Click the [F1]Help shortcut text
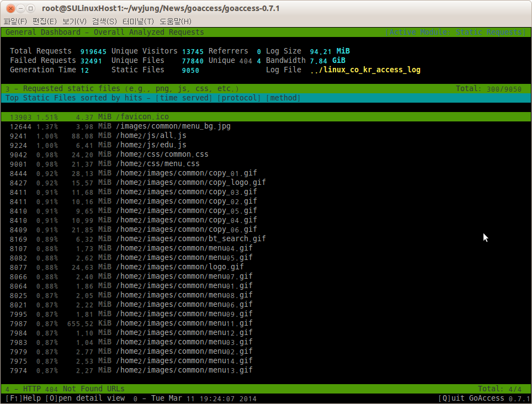The height and width of the screenshot is (404, 532). pyautogui.click(x=23, y=398)
